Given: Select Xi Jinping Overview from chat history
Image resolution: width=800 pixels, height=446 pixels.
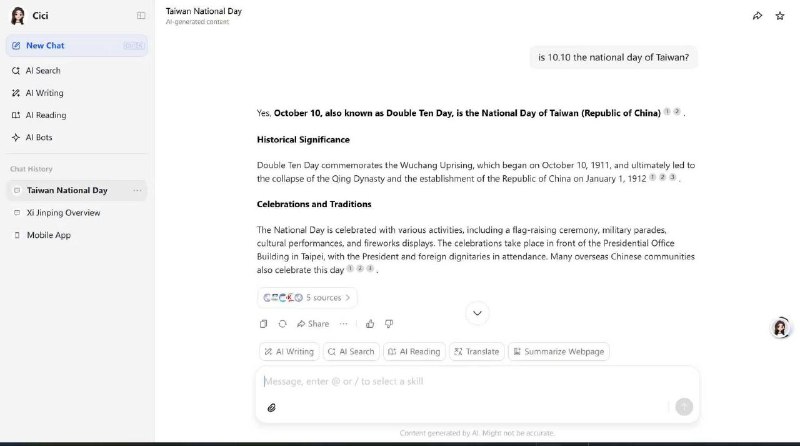Looking at the screenshot, I should click(x=63, y=213).
